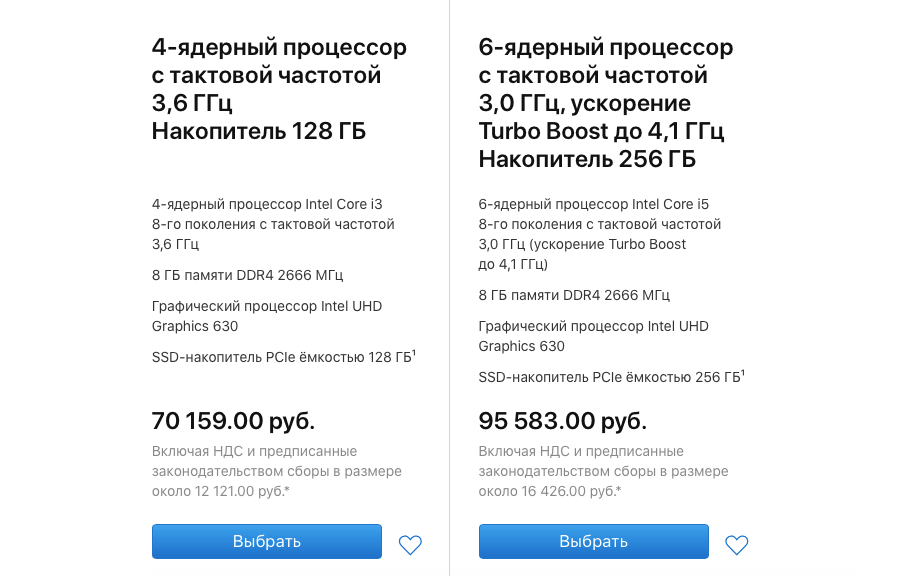Click the 70 159.00 руб. price

[233, 420]
